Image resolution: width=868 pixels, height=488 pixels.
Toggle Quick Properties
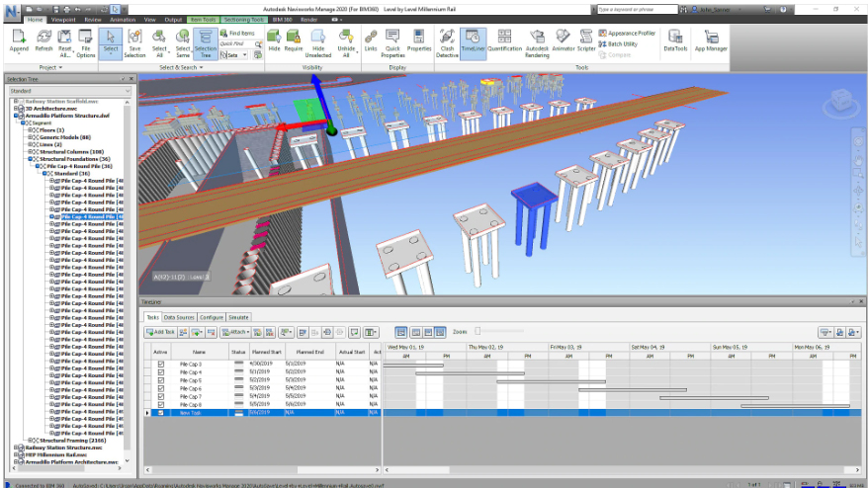click(392, 42)
